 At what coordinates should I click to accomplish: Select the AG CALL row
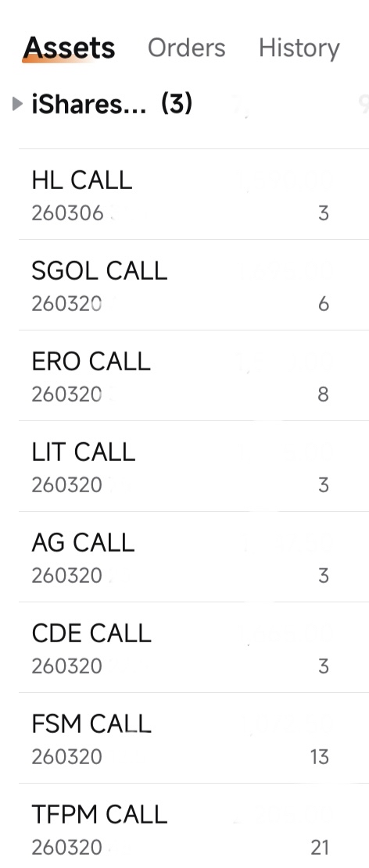coord(194,557)
